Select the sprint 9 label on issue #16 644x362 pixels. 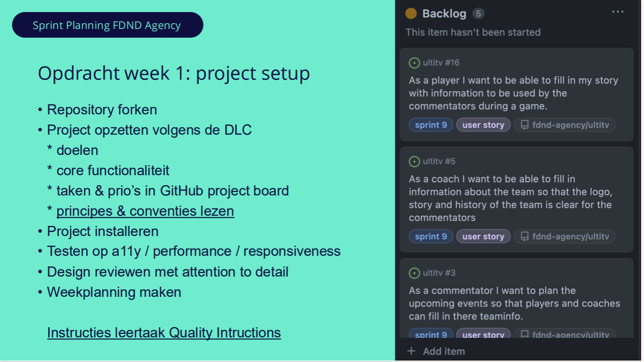[431, 125]
